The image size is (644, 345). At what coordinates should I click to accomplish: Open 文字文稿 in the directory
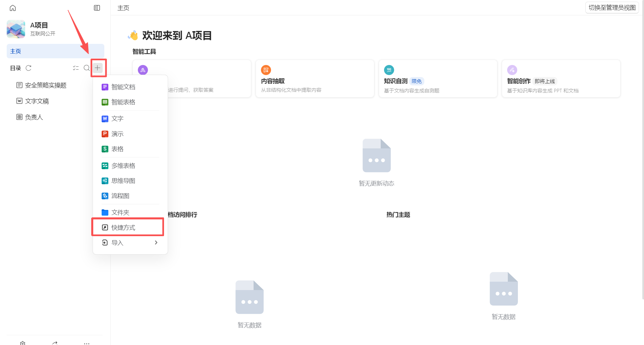(x=37, y=101)
